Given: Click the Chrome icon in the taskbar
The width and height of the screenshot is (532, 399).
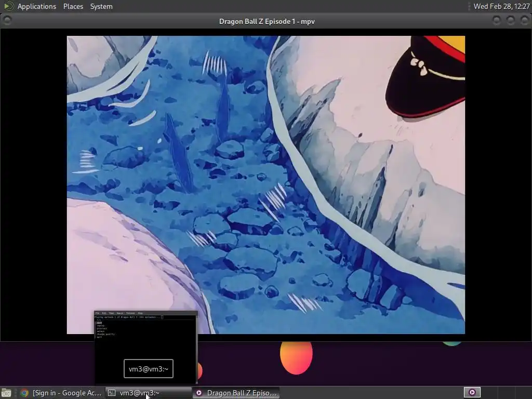Looking at the screenshot, I should 24,393.
